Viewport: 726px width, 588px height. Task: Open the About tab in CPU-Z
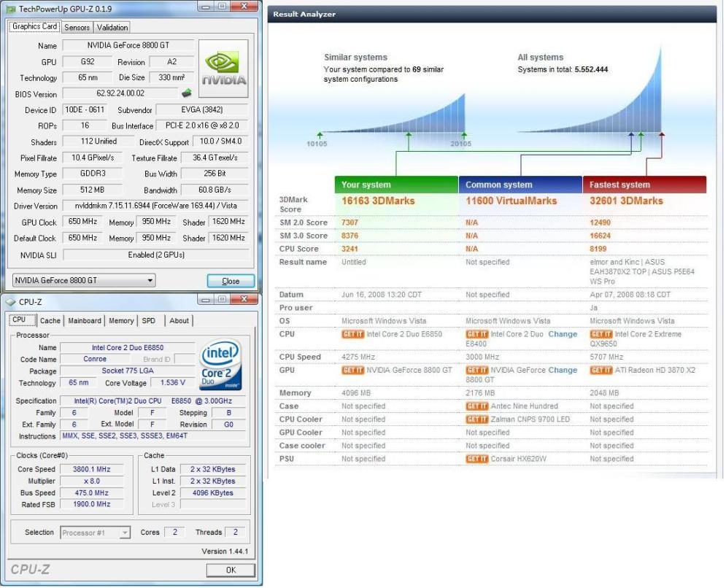tap(179, 320)
